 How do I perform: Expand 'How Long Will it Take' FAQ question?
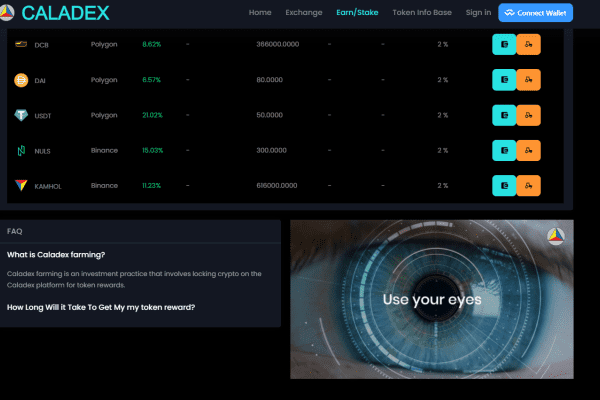click(101, 307)
